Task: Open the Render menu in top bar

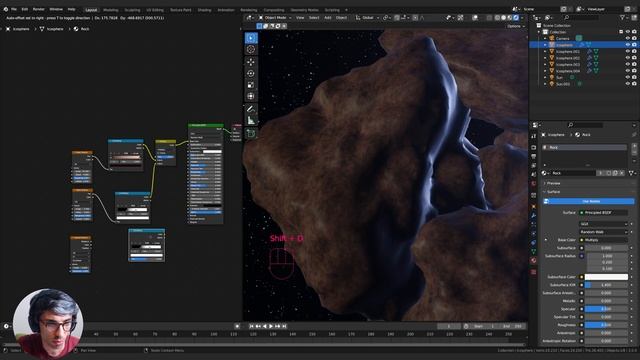Action: pyautogui.click(x=38, y=9)
